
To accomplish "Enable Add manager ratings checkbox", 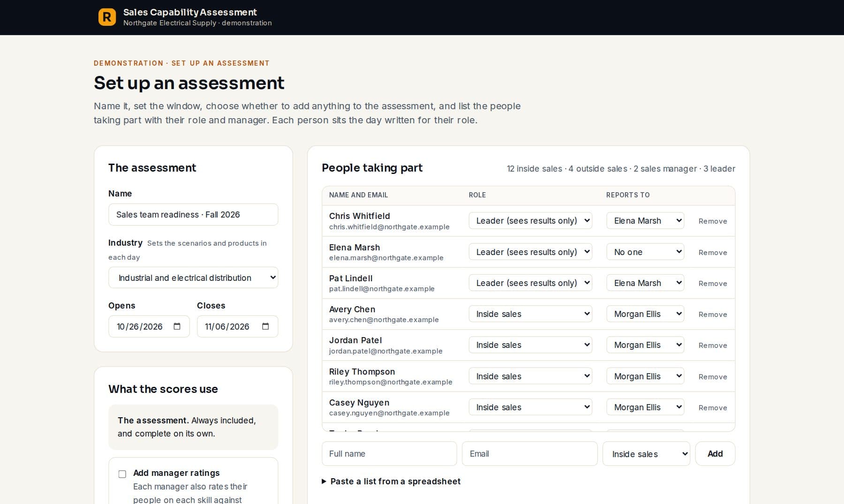I will coord(122,474).
